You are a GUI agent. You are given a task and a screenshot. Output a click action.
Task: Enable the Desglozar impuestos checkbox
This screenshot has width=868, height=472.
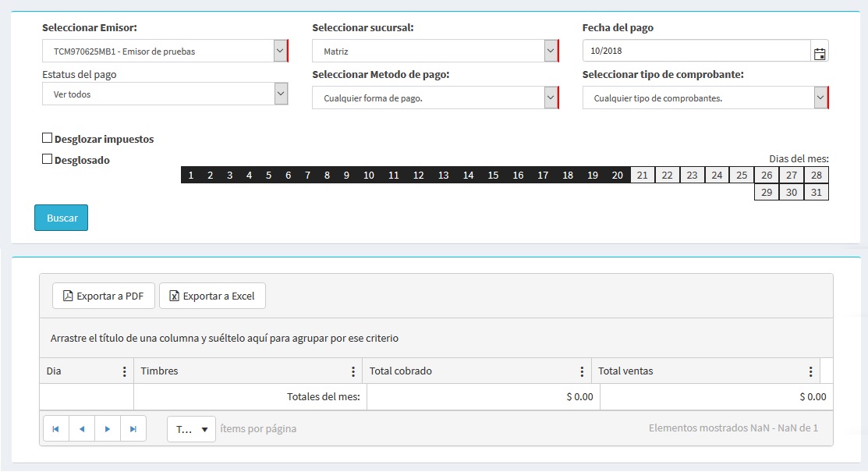[x=48, y=139]
